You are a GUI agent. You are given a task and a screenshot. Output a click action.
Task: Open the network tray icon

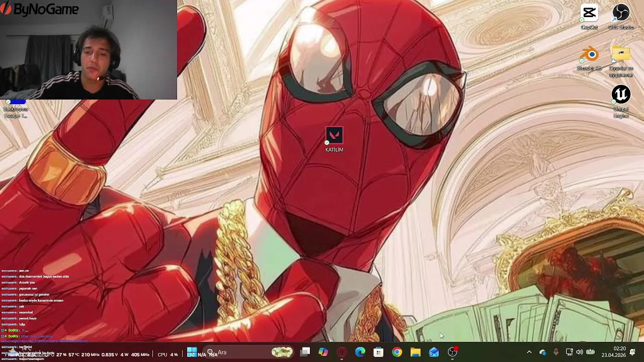[x=569, y=352]
